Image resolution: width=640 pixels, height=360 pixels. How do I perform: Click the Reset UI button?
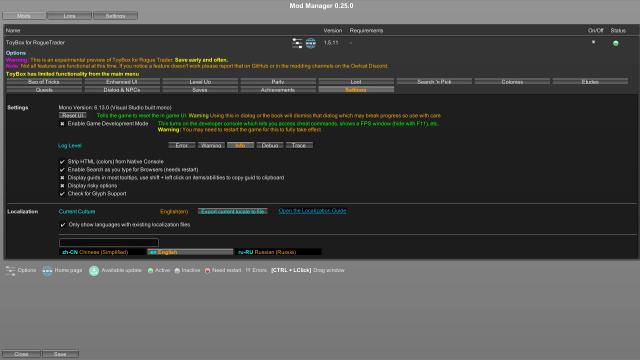coord(73,116)
